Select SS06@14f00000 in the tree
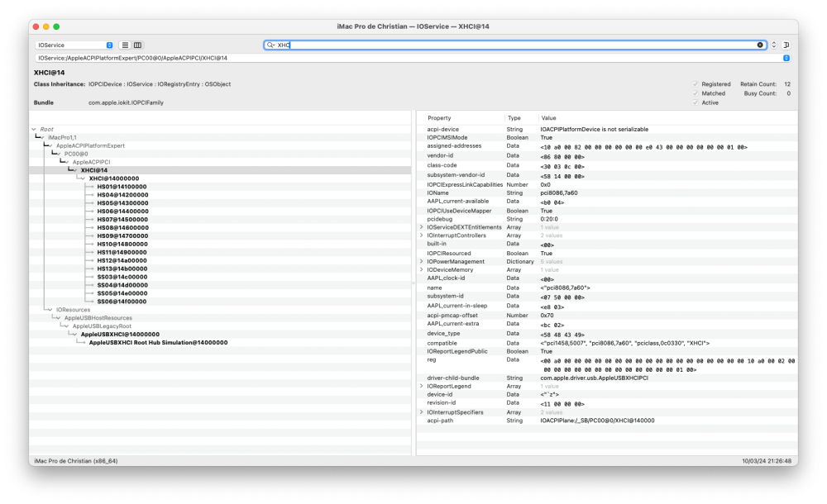Viewport: 827px width, 504px height. pyautogui.click(x=122, y=302)
